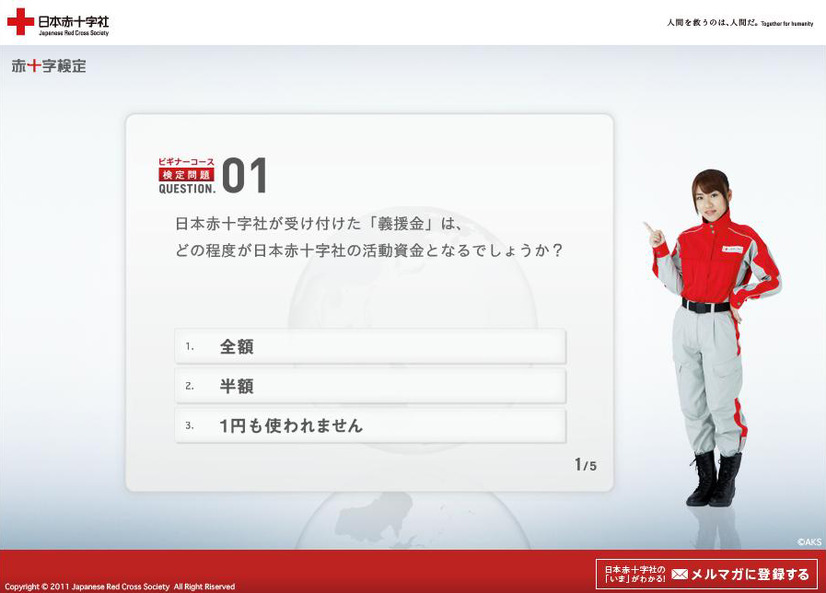826x593 pixels.
Task: Select answer 2 半額
Action: [370, 386]
